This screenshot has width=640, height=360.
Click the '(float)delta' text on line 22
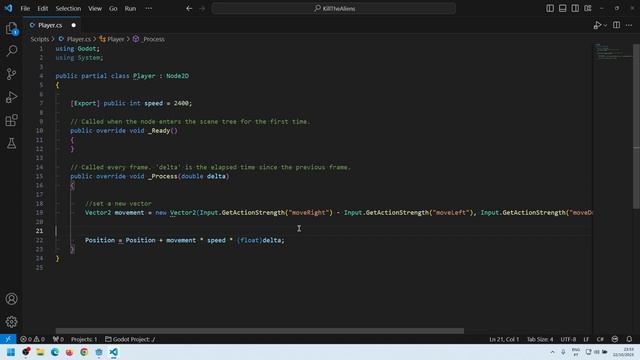pos(259,240)
